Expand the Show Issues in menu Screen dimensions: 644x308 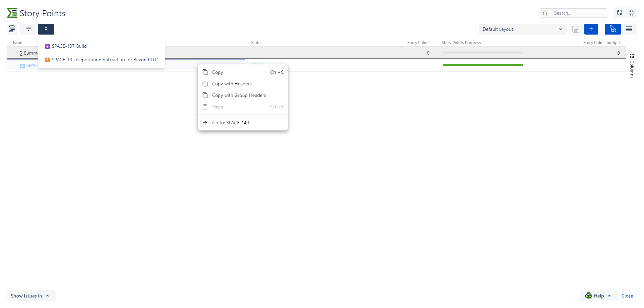coord(31,296)
